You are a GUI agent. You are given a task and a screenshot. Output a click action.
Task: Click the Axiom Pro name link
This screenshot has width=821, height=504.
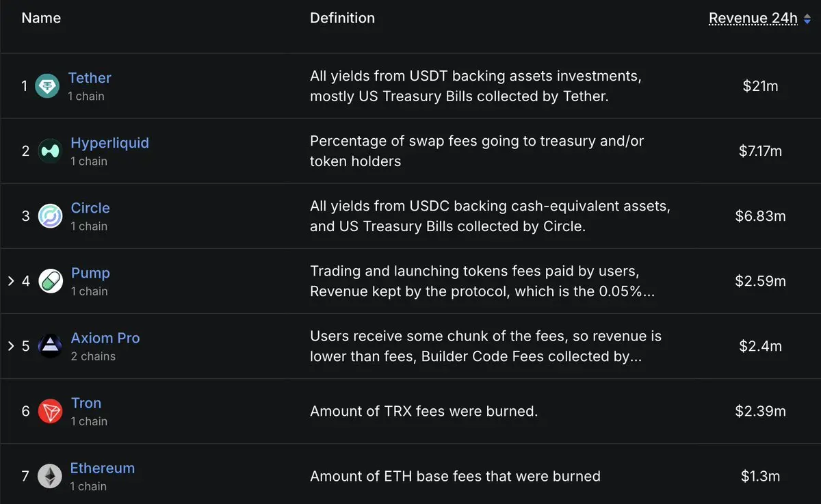105,338
